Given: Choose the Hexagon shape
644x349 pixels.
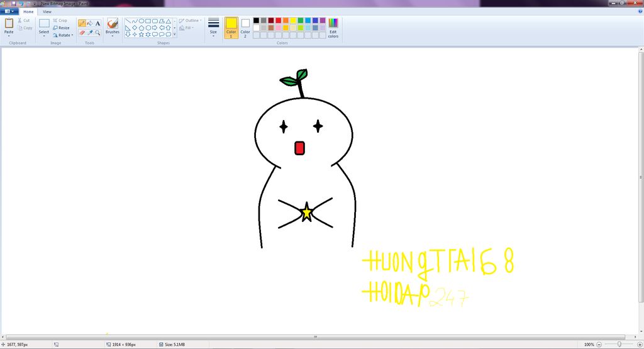Looking at the screenshot, I should 148,28.
